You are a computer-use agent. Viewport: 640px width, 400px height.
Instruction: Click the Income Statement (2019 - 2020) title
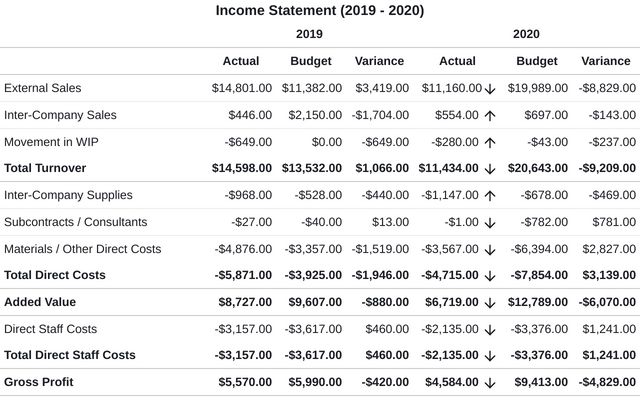pyautogui.click(x=320, y=11)
